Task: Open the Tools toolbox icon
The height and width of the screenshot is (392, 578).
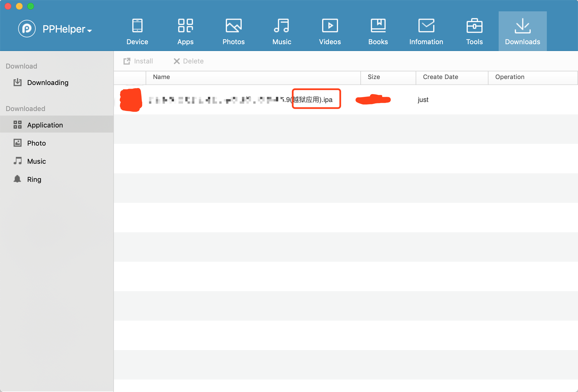Action: (x=474, y=26)
